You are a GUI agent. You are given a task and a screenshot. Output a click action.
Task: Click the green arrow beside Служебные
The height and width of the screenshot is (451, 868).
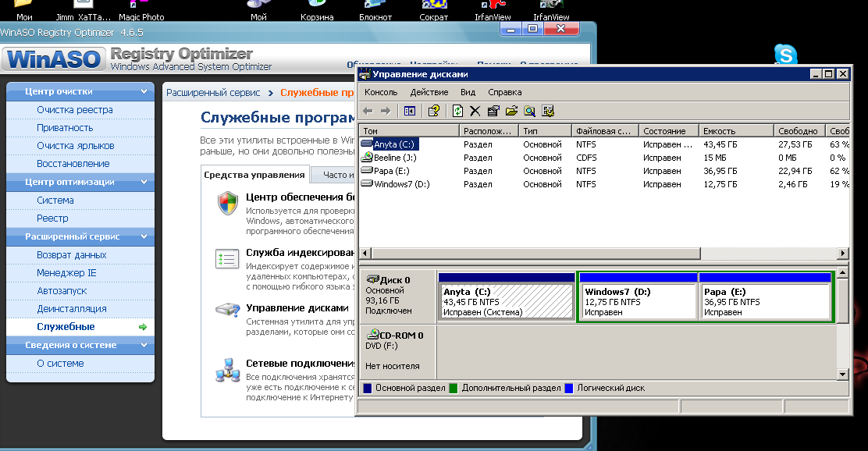tap(143, 327)
